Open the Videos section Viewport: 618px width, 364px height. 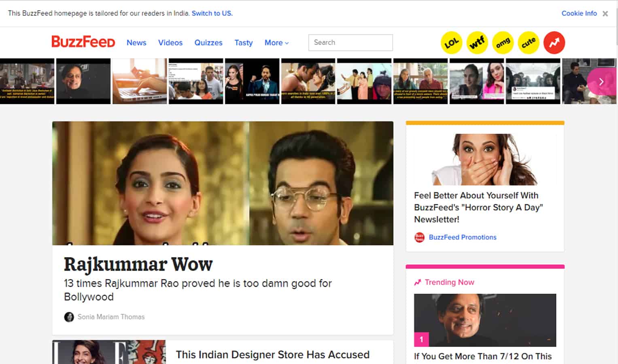pyautogui.click(x=170, y=42)
